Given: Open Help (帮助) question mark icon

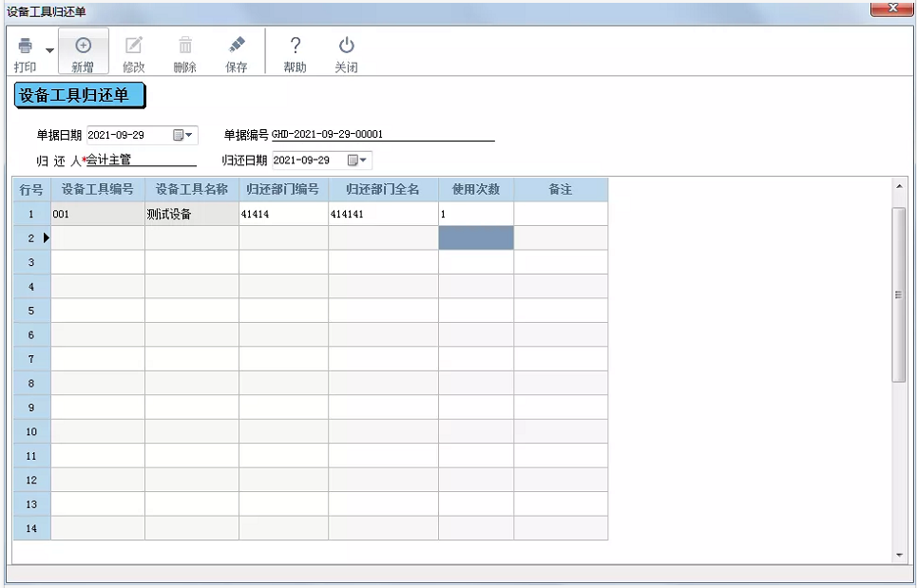Looking at the screenshot, I should (x=296, y=45).
